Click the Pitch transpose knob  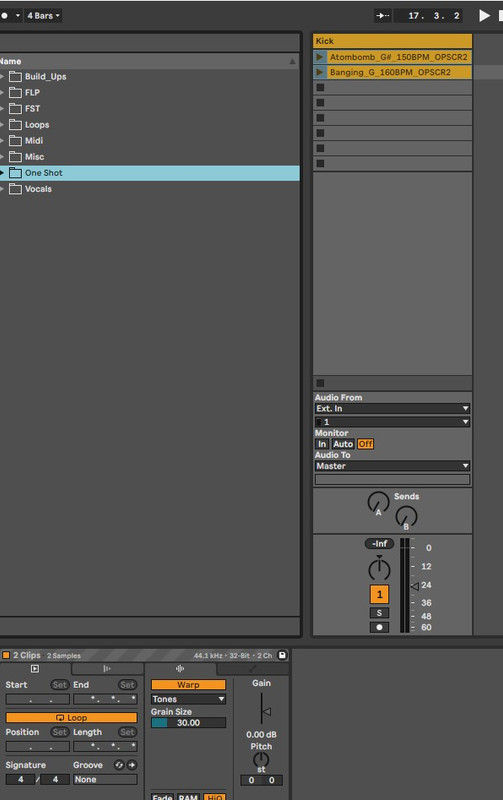tap(261, 760)
